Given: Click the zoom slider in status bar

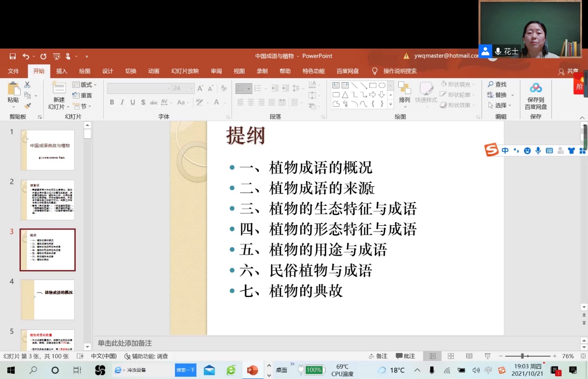Looking at the screenshot, I should point(522,356).
